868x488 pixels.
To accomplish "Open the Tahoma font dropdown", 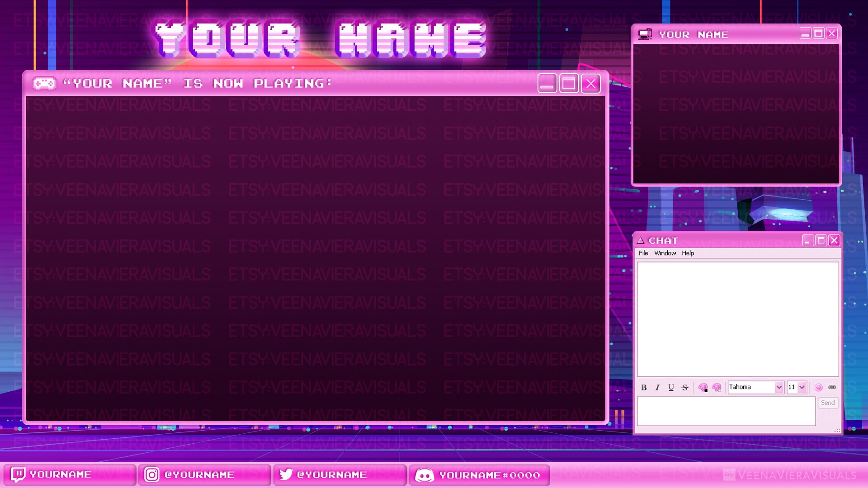I will point(756,387).
